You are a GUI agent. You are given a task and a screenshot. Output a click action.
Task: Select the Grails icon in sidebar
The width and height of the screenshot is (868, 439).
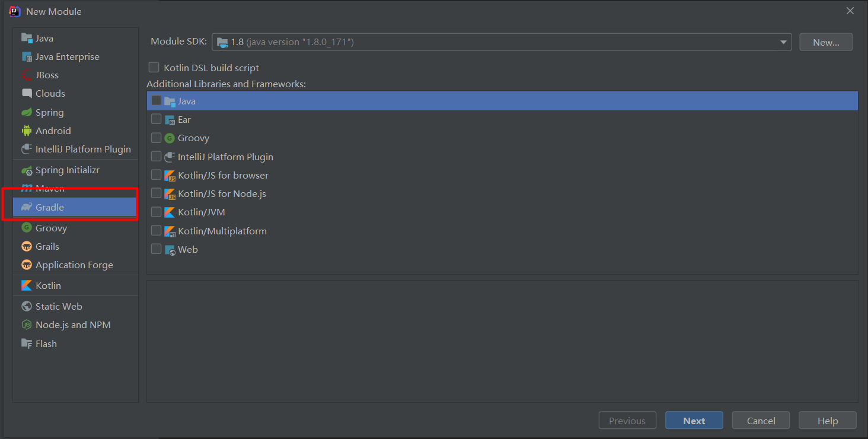pyautogui.click(x=27, y=246)
